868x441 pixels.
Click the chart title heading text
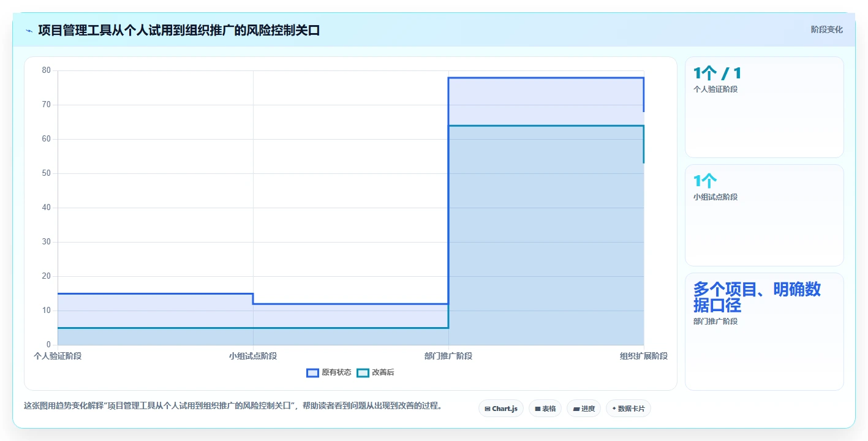pos(179,30)
